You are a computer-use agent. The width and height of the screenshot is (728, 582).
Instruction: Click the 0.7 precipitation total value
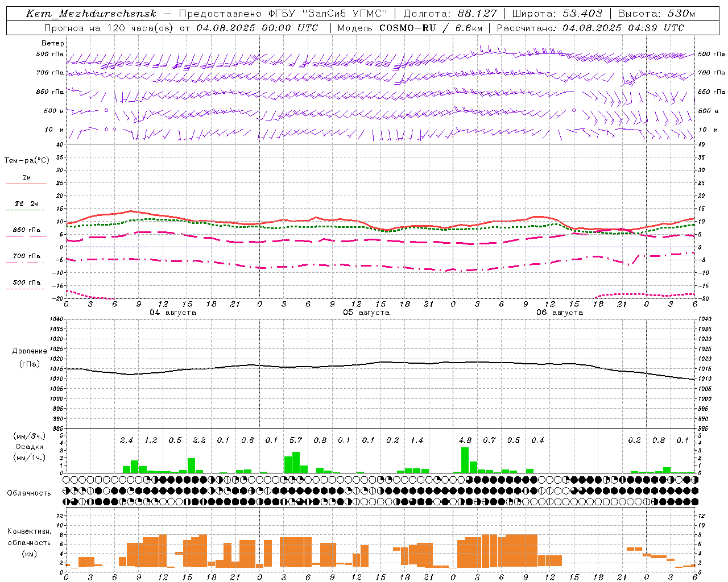tap(489, 440)
